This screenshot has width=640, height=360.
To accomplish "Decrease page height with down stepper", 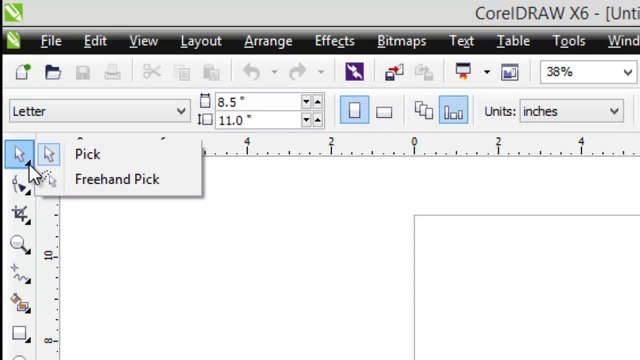I will click(x=306, y=120).
